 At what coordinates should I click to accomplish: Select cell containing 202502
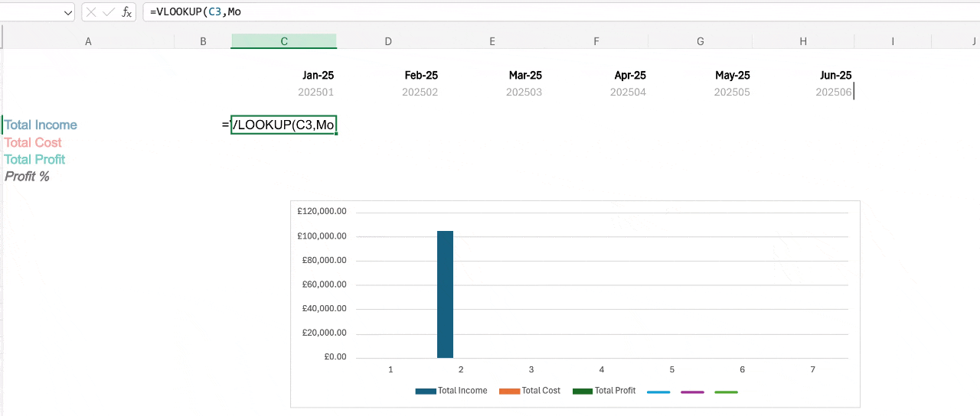tap(420, 92)
